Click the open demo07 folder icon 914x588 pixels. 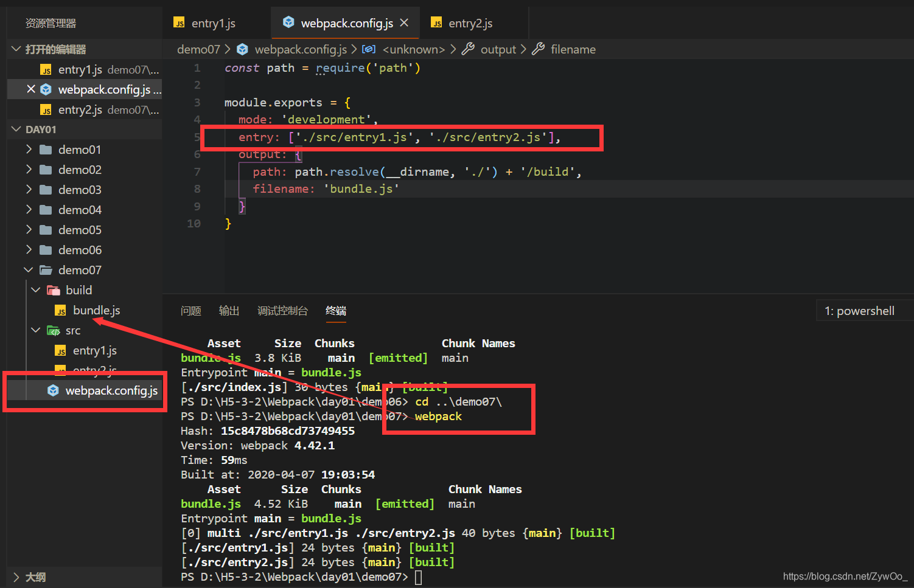coord(46,270)
